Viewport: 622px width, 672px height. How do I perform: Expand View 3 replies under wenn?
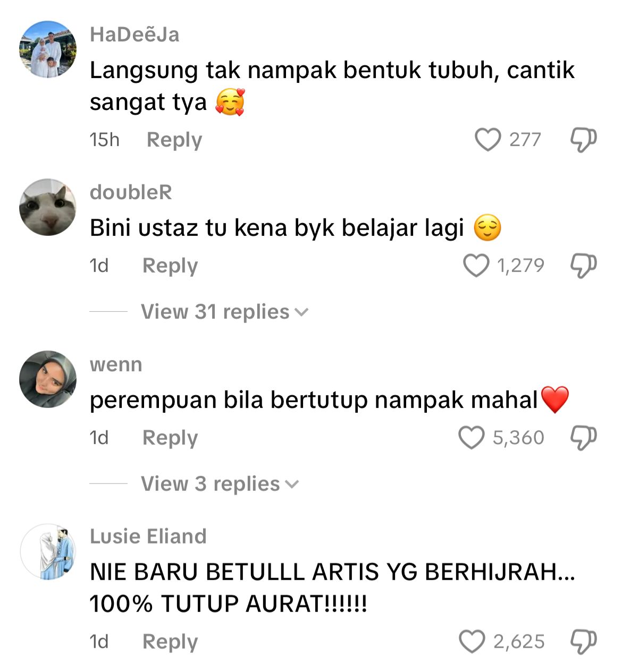[220, 484]
